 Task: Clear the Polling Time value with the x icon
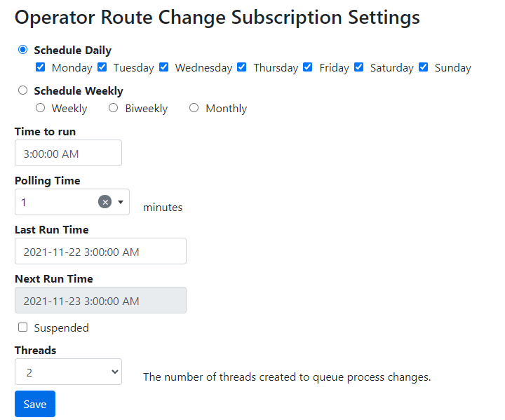click(105, 202)
